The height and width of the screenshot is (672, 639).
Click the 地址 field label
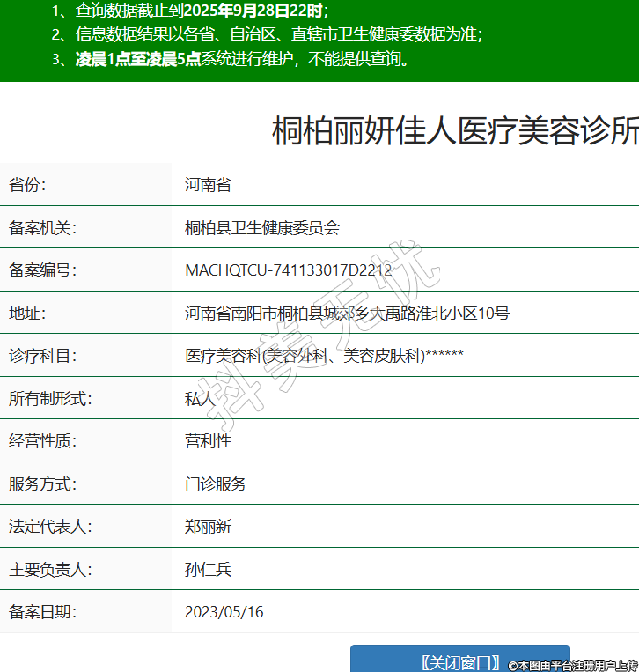pyautogui.click(x=27, y=313)
